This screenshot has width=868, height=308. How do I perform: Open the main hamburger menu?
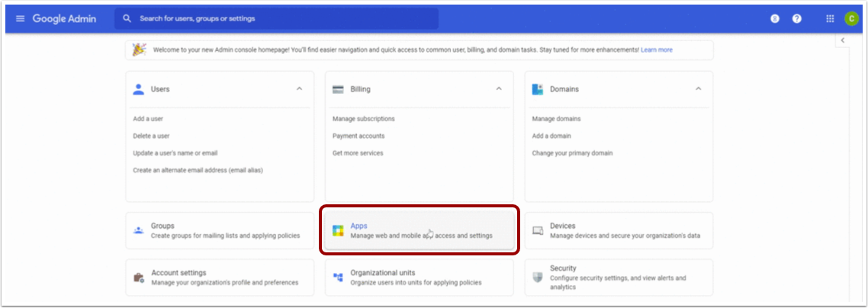click(21, 19)
